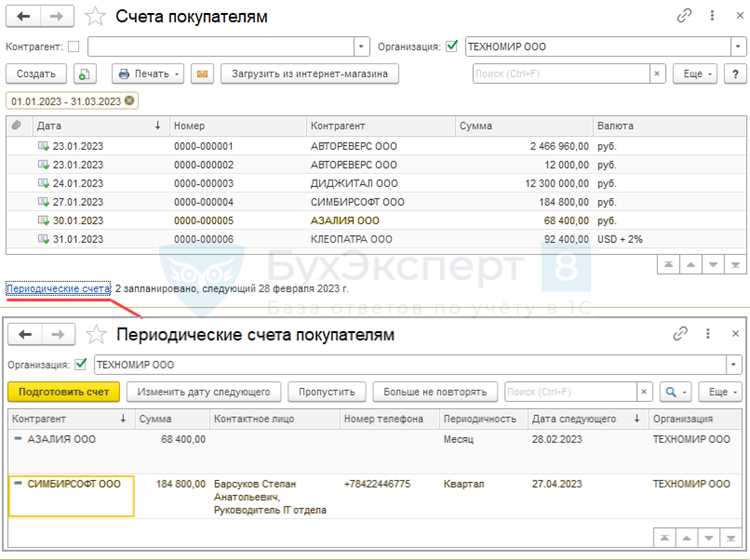Toggle the Контрагент filter checkbox
The height and width of the screenshot is (560, 750).
click(x=74, y=46)
